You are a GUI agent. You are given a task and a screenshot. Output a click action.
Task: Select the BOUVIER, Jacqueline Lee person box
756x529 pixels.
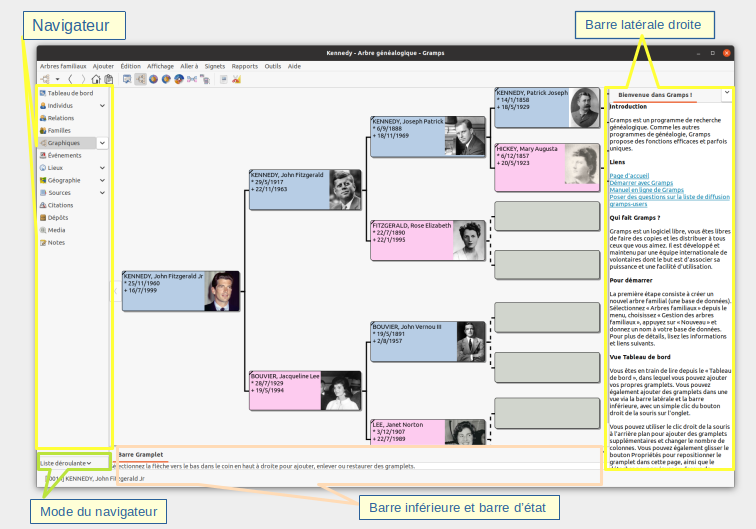pos(305,391)
